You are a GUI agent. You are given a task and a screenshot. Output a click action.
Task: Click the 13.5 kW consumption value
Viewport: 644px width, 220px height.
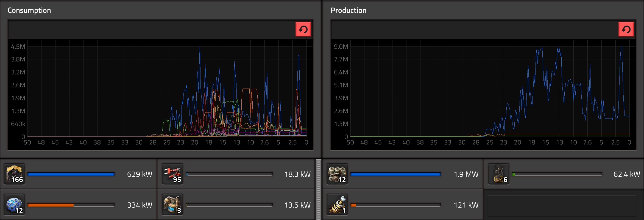297,205
